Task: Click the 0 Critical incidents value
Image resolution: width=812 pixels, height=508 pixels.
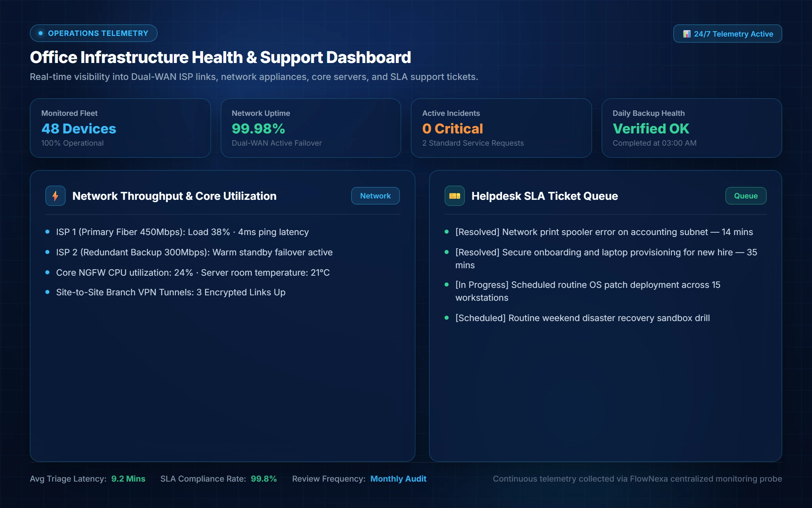Action: click(452, 129)
